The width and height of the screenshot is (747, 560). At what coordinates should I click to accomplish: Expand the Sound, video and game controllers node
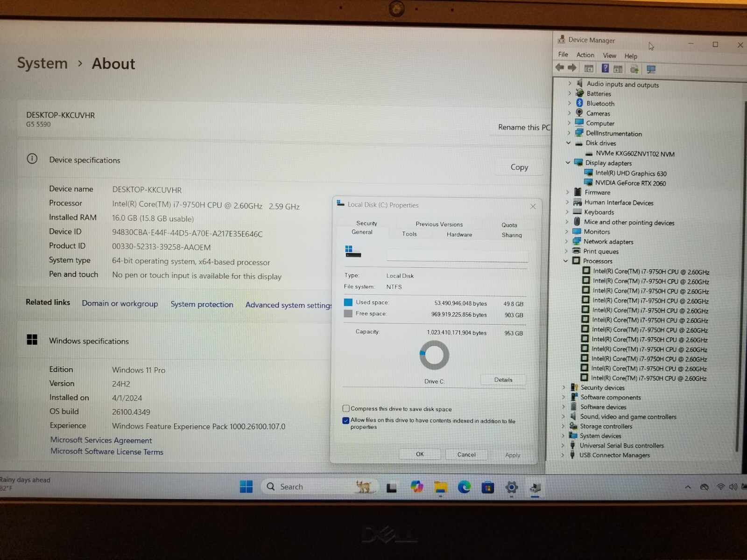click(563, 416)
